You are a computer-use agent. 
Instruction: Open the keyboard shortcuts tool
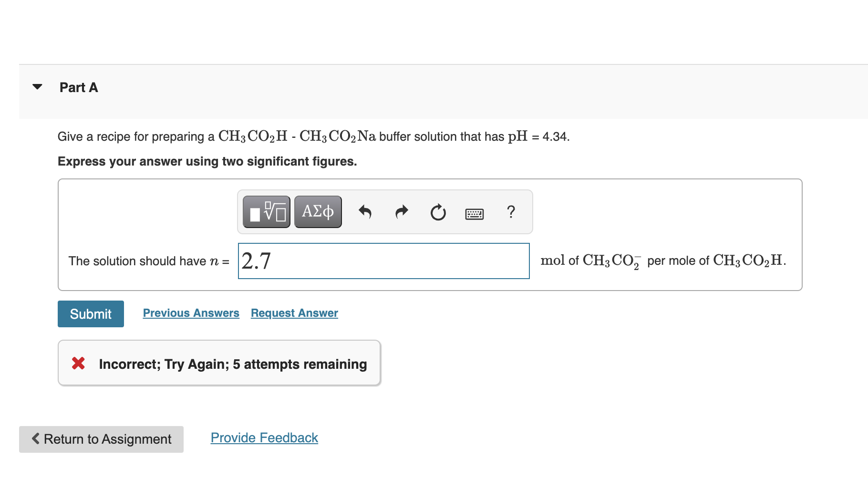pyautogui.click(x=475, y=213)
